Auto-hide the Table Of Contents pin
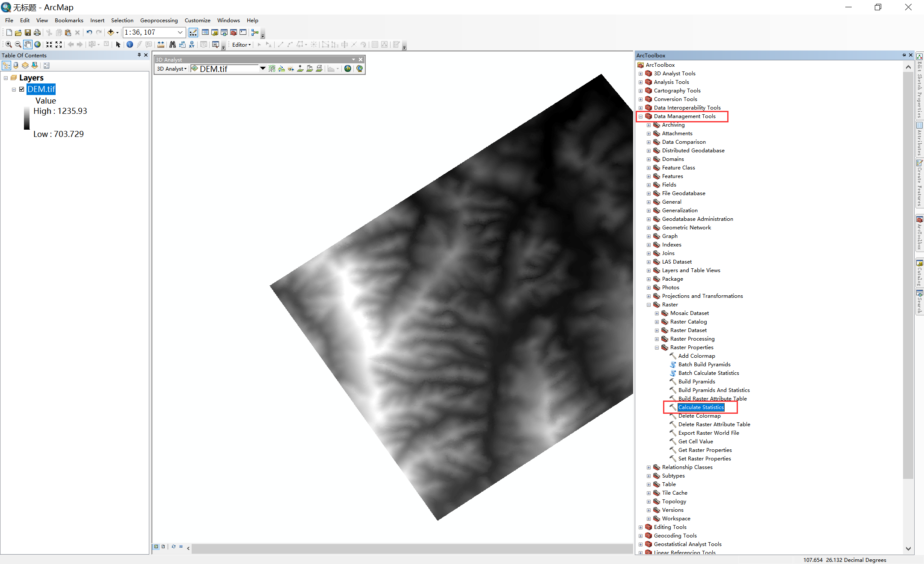The width and height of the screenshot is (924, 564). pos(139,55)
